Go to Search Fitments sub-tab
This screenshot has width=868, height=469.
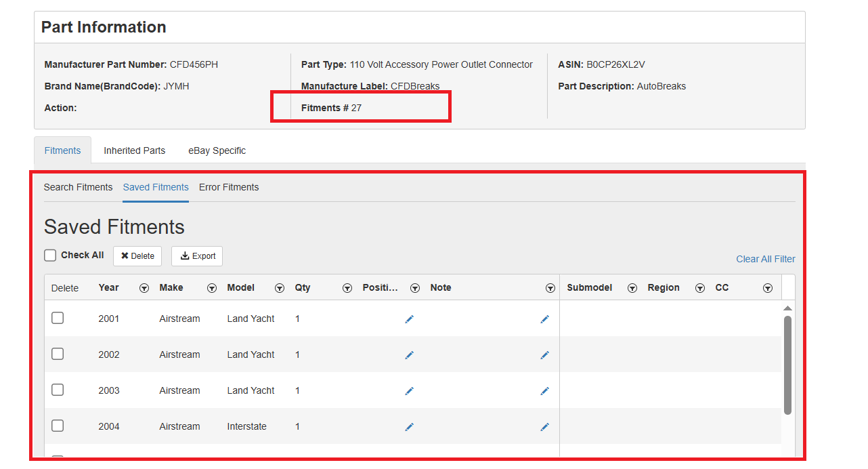78,187
